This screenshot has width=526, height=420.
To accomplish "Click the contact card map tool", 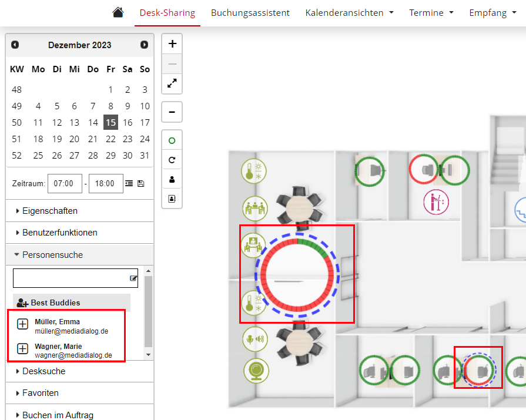I will tap(172, 199).
